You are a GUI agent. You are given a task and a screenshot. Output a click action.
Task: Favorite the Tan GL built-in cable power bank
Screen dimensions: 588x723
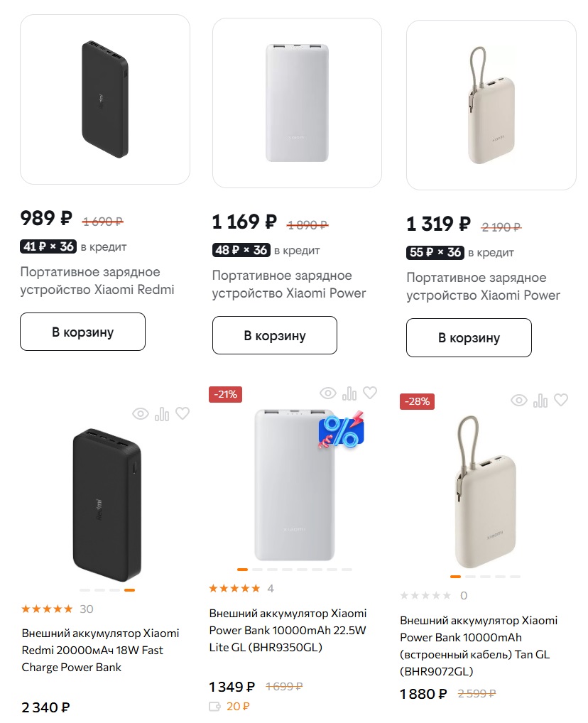click(561, 401)
